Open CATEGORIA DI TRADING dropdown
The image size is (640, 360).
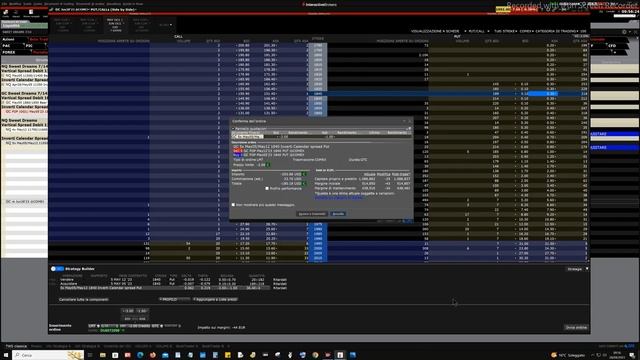558,31
